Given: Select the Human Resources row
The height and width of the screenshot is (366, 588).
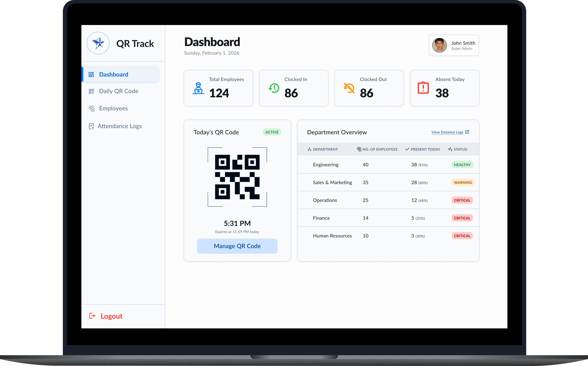Looking at the screenshot, I should 388,236.
